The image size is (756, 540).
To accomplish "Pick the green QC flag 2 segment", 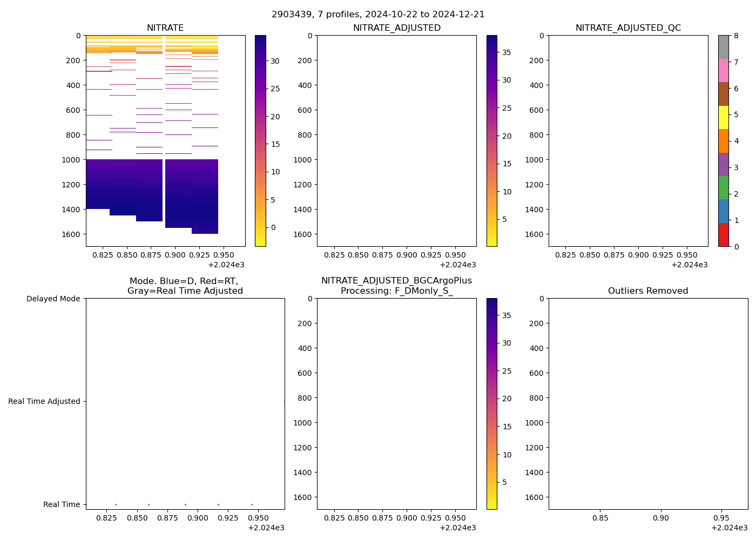I will coord(723,188).
